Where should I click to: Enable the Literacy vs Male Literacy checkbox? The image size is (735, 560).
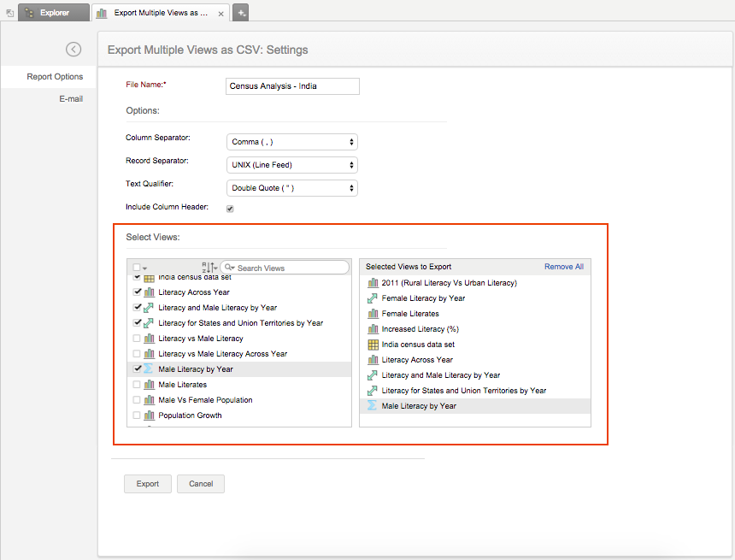click(137, 339)
